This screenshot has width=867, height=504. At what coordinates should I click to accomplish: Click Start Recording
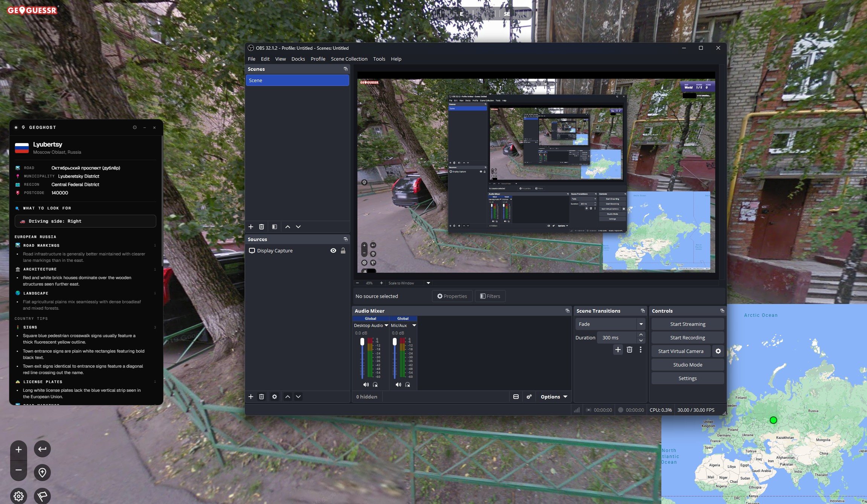click(x=688, y=338)
